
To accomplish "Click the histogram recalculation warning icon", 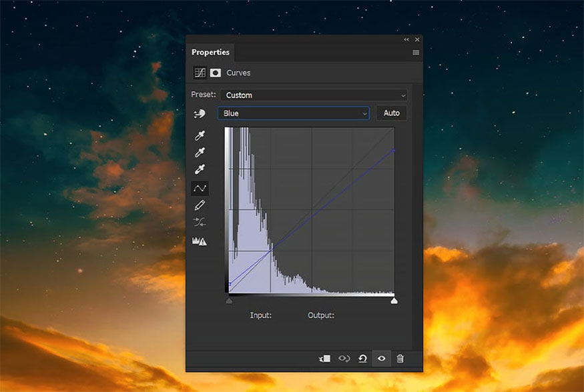I will click(x=200, y=241).
